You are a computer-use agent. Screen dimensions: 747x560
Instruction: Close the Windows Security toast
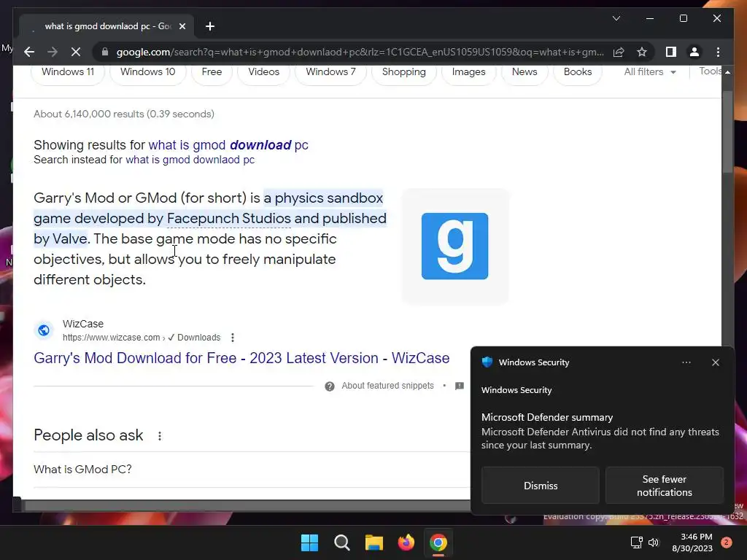point(715,362)
